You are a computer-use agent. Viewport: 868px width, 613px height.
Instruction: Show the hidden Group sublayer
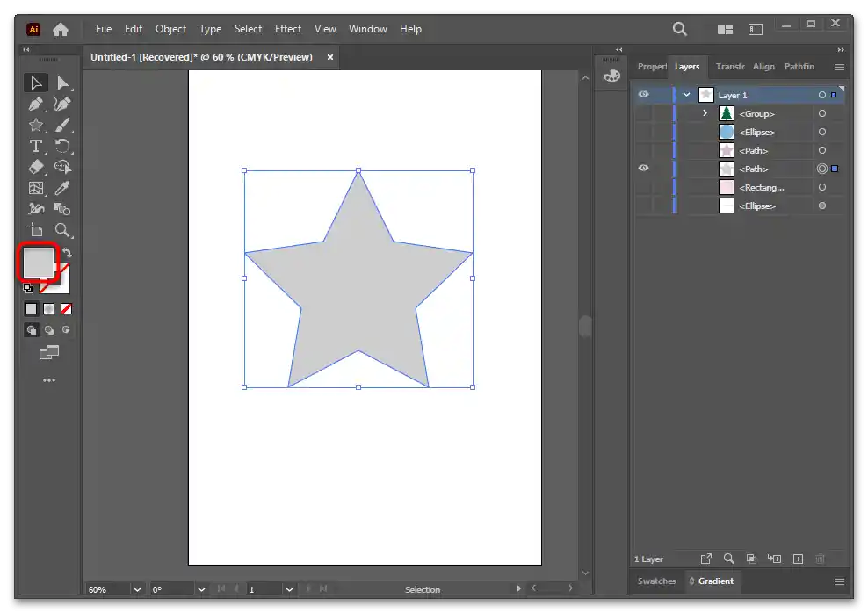coord(644,113)
